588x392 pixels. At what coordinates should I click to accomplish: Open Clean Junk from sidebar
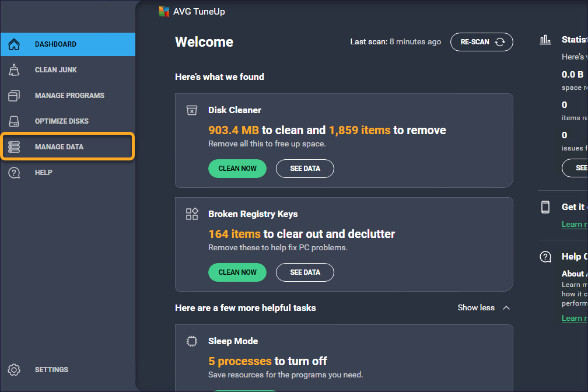pyautogui.click(x=56, y=70)
